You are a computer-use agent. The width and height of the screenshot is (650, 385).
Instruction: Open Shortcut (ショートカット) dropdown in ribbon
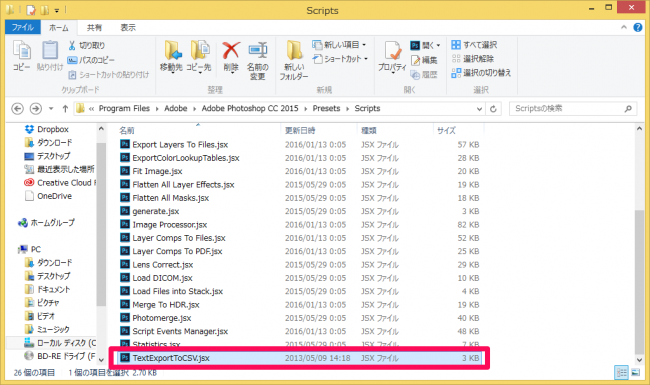[340, 59]
